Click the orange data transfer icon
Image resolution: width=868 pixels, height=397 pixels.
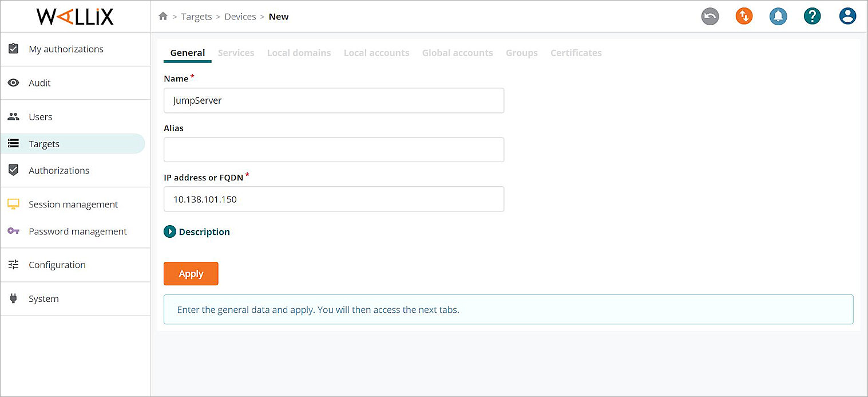point(744,16)
